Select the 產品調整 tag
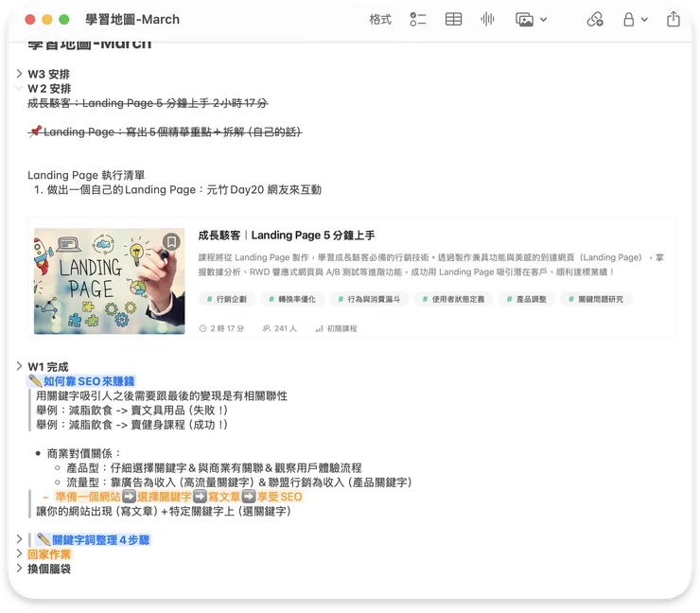Image resolution: width=700 pixels, height=613 pixels. coord(527,299)
